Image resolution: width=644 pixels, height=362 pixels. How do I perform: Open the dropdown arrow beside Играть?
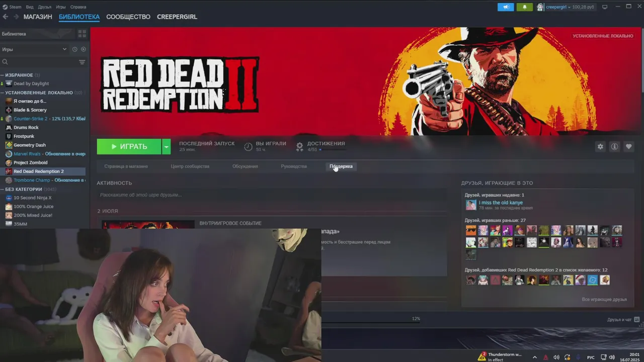(166, 146)
